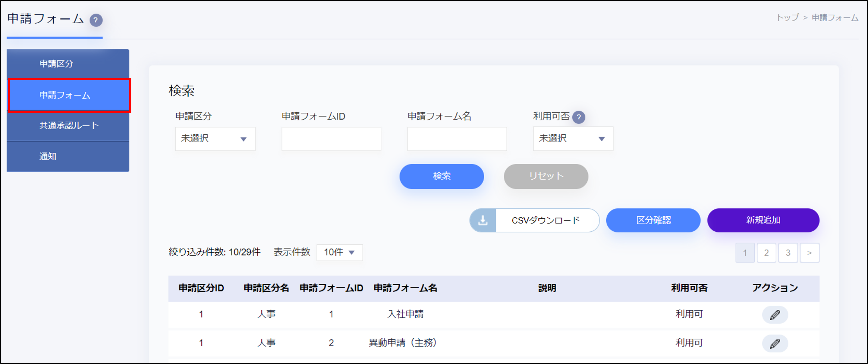Click the 区分確認 button
Image resolution: width=868 pixels, height=364 pixels.
[x=653, y=221]
